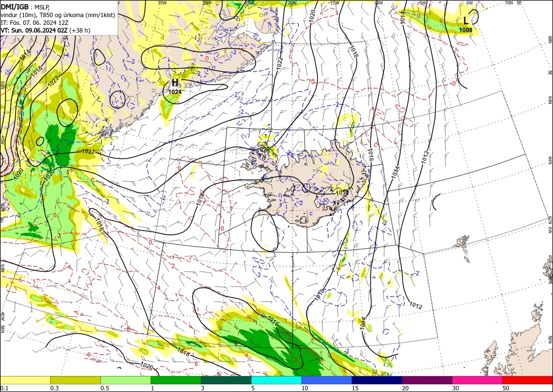Select the dark green 3–5 legend swatch
The height and width of the screenshot is (392, 553).
coord(226,380)
